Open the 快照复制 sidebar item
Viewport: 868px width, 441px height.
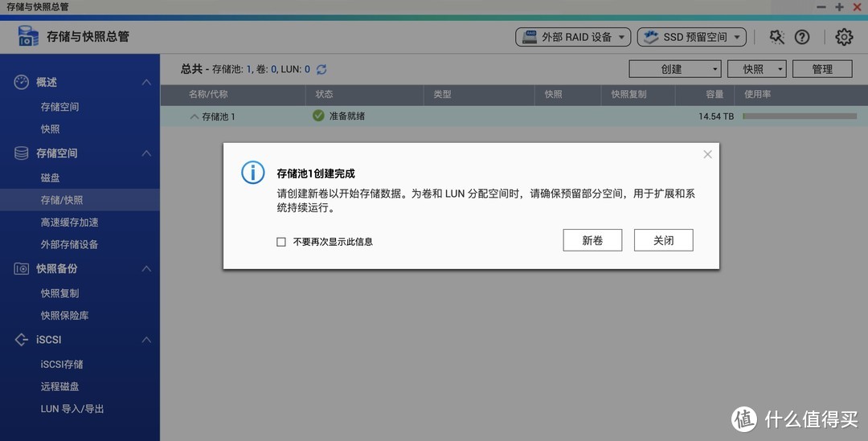point(59,293)
